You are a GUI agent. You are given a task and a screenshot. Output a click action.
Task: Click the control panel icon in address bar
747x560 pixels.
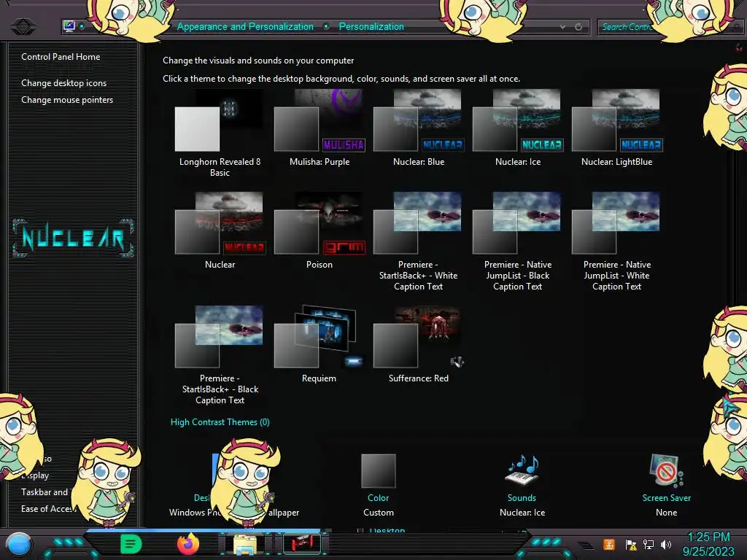[69, 26]
